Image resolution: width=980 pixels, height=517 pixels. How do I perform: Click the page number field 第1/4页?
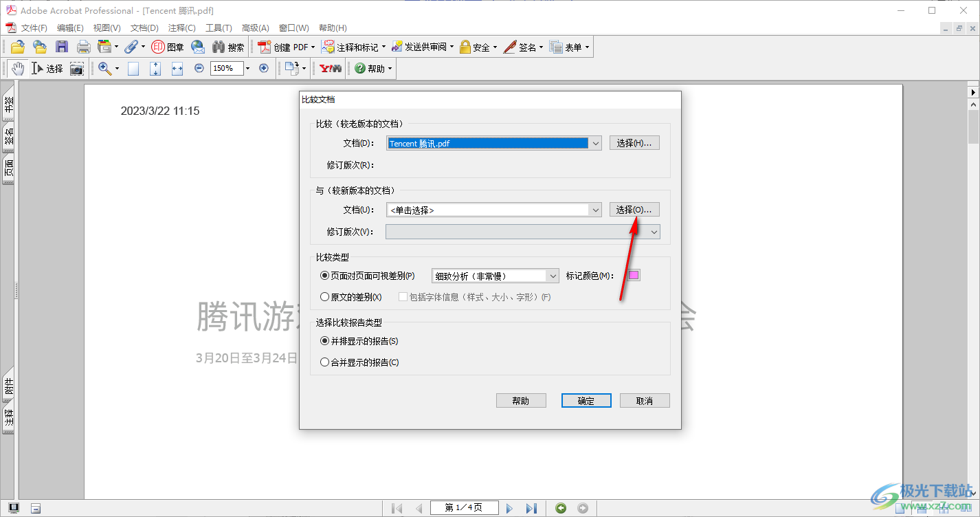[x=464, y=508]
